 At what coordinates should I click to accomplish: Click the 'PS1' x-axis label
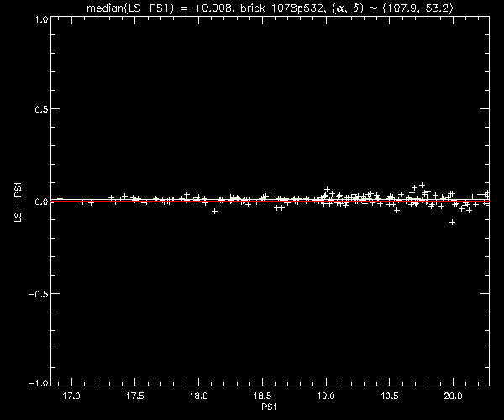click(269, 407)
